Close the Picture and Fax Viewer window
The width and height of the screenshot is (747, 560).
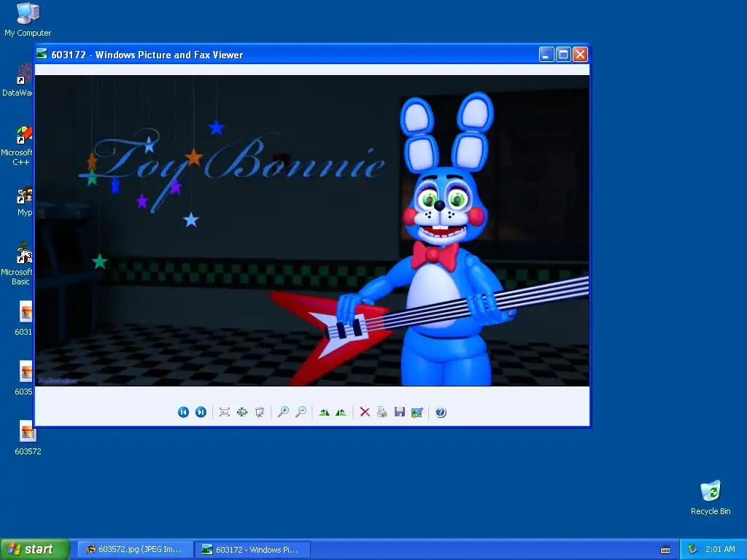pyautogui.click(x=580, y=55)
